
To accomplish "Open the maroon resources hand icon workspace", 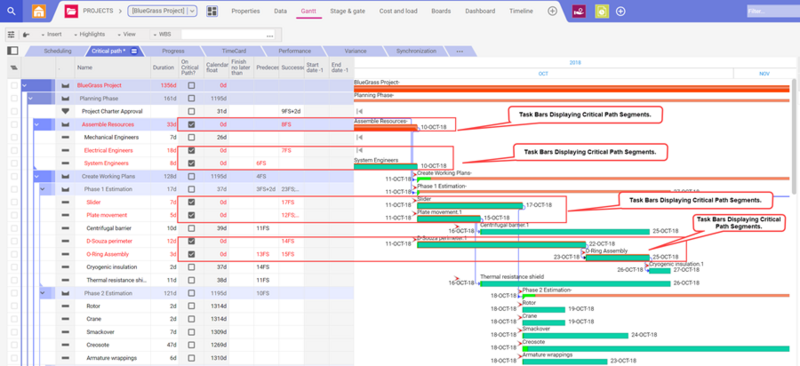I will click(579, 11).
